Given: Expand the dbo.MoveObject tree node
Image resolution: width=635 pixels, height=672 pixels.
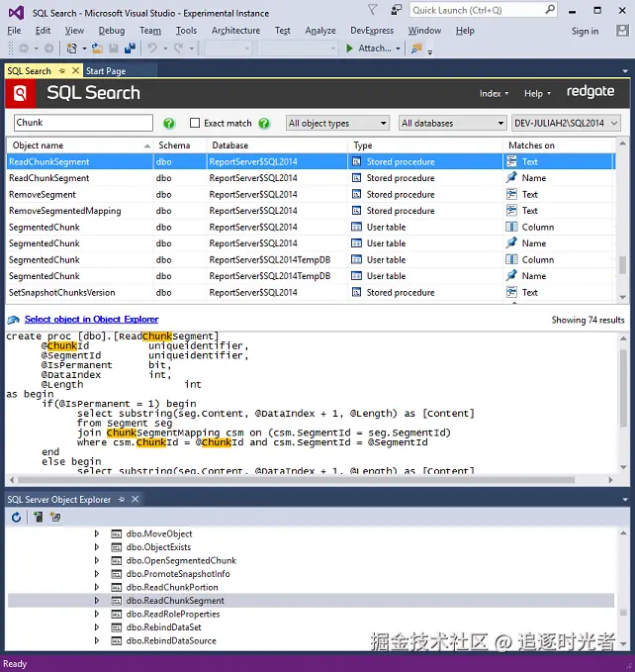Looking at the screenshot, I should click(x=97, y=533).
